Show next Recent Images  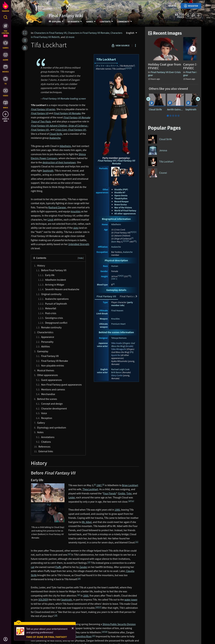(x=193, y=49)
